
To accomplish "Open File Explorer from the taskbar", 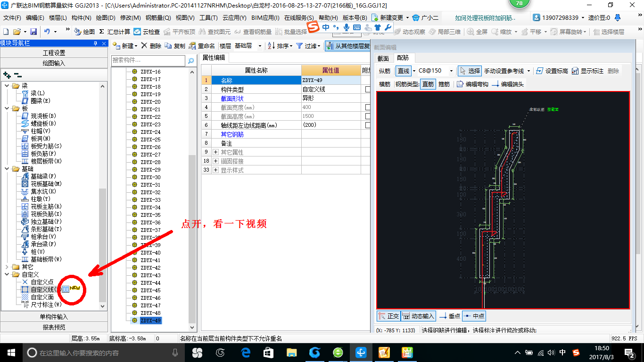I will [x=291, y=352].
